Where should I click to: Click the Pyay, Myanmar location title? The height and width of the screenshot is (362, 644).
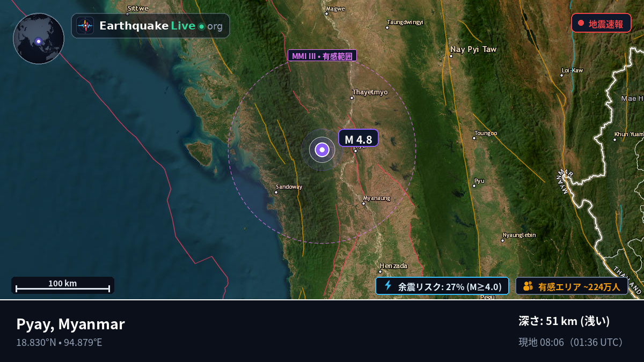[70, 324]
